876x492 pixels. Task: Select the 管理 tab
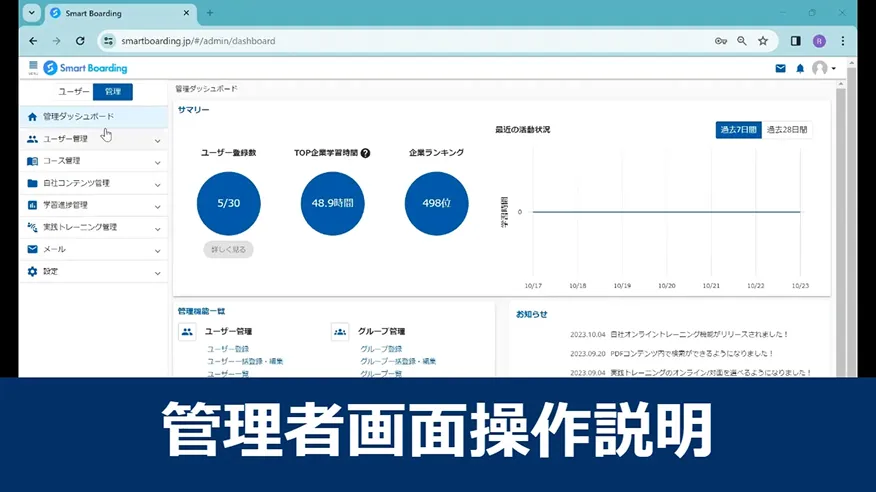pyautogui.click(x=113, y=92)
